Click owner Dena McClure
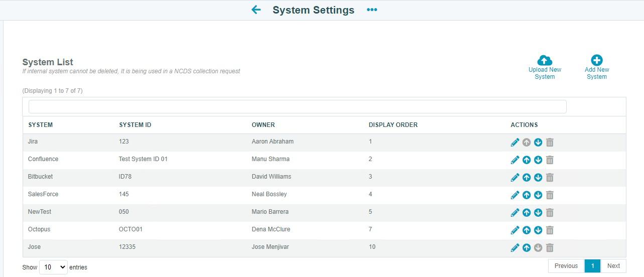The width and height of the screenshot is (644, 277). pyautogui.click(x=271, y=229)
